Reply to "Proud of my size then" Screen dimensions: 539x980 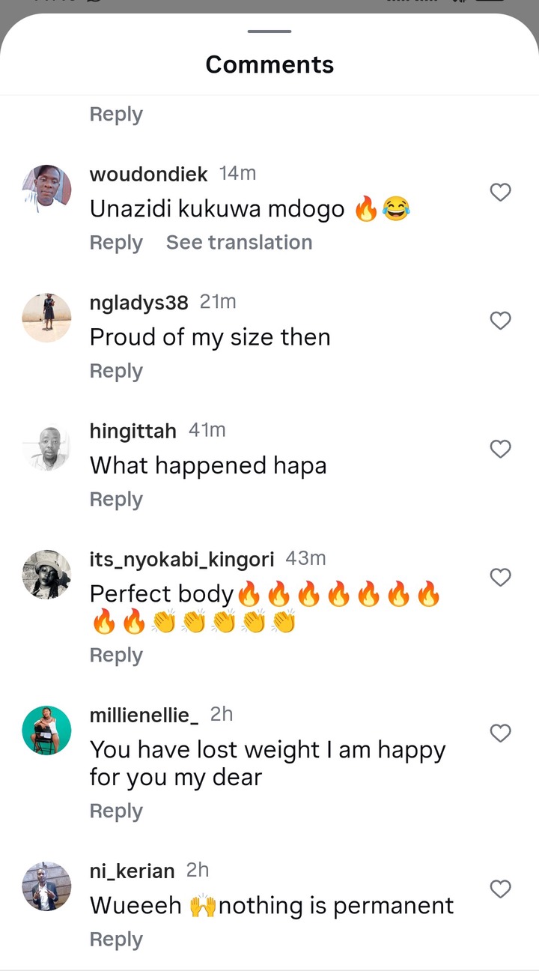(116, 371)
